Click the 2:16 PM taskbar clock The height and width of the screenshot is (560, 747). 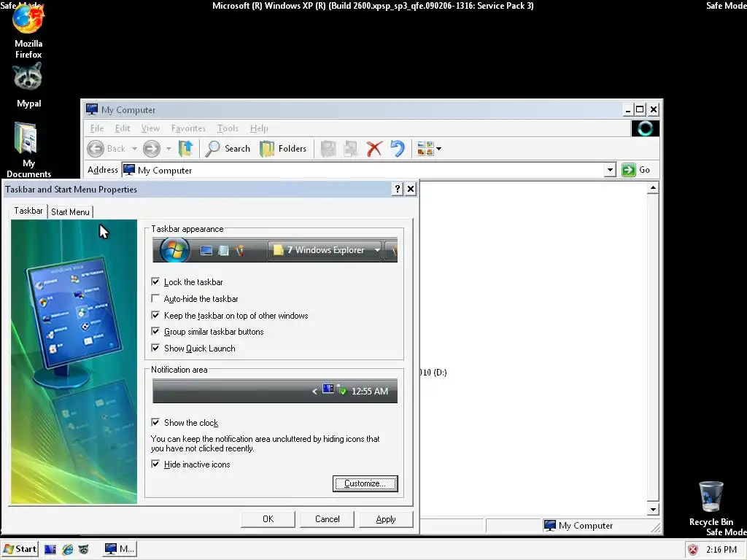pos(721,550)
